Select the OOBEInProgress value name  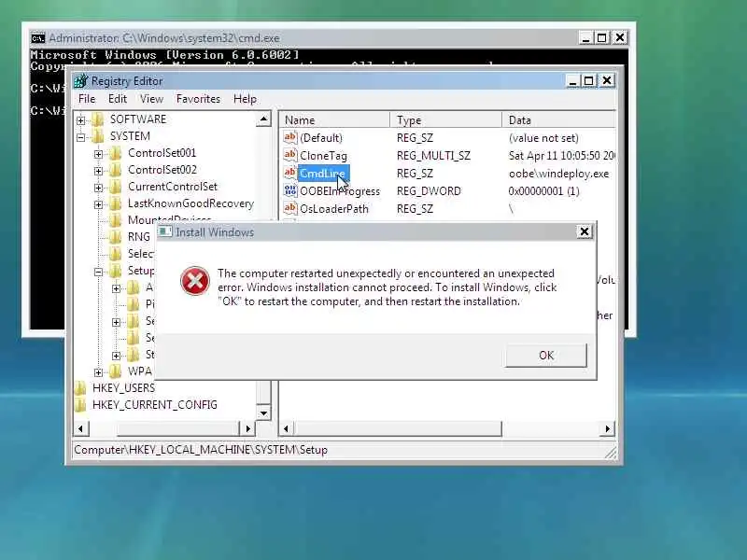point(340,191)
